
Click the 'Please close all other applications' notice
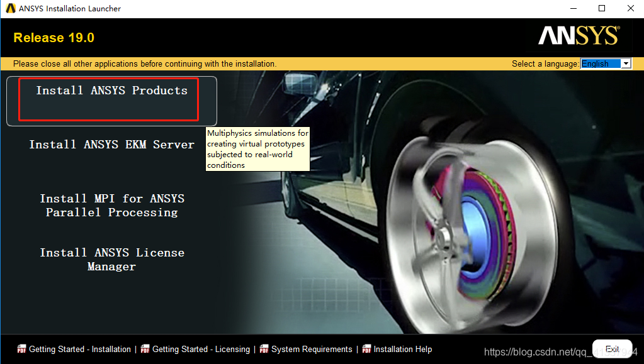(145, 63)
